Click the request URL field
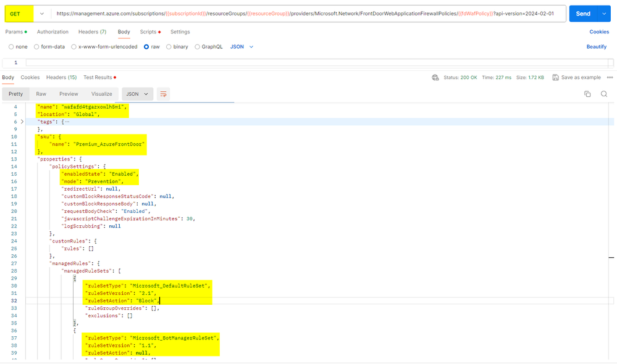The height and width of the screenshot is (364, 617). point(309,14)
